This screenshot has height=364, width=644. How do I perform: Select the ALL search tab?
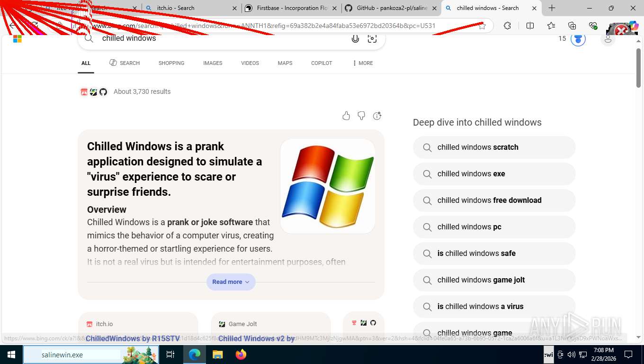pyautogui.click(x=86, y=63)
